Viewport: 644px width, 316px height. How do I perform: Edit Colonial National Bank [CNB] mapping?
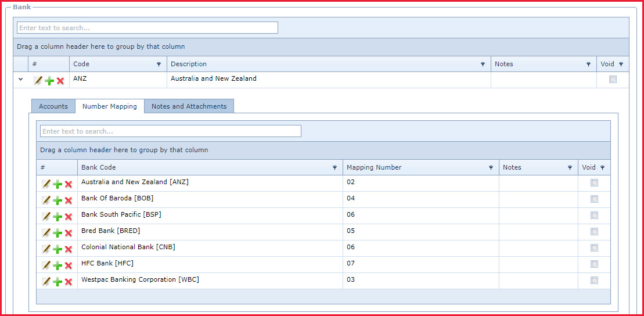pyautogui.click(x=46, y=249)
